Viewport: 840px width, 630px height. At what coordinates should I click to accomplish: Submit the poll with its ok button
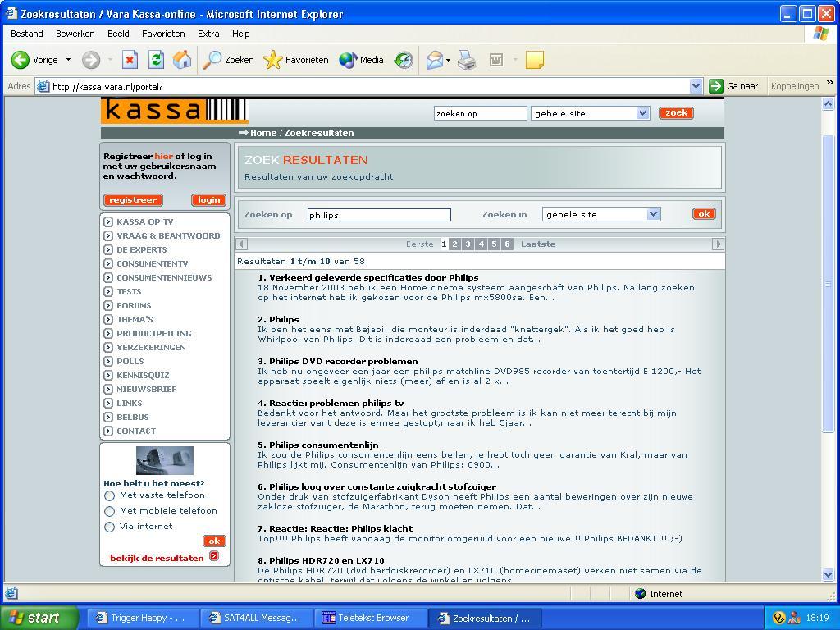pos(214,541)
